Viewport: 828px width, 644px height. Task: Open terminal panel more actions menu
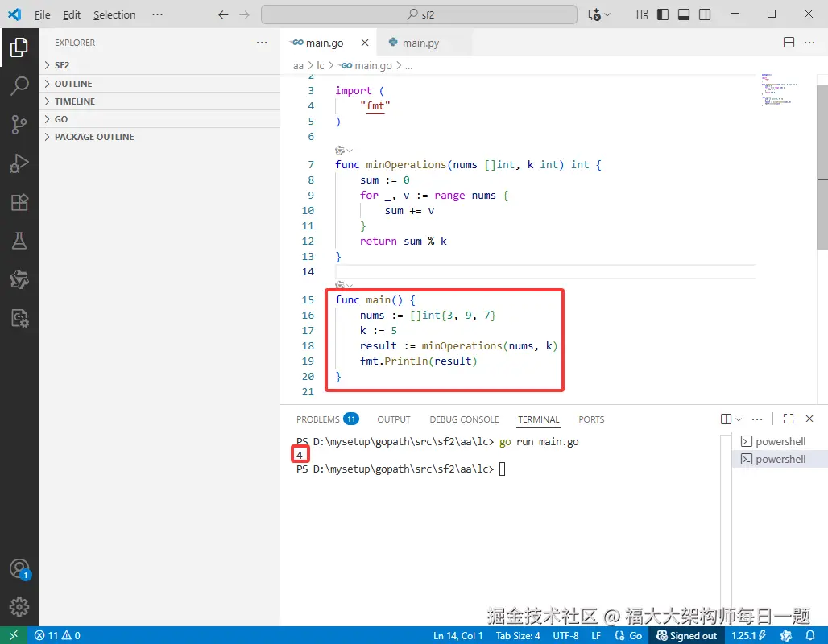[x=757, y=419]
